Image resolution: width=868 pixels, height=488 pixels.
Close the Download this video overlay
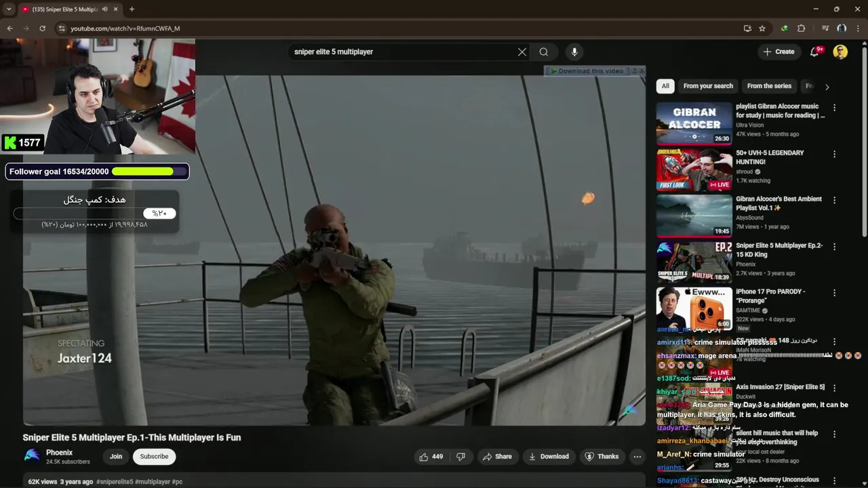click(x=642, y=70)
